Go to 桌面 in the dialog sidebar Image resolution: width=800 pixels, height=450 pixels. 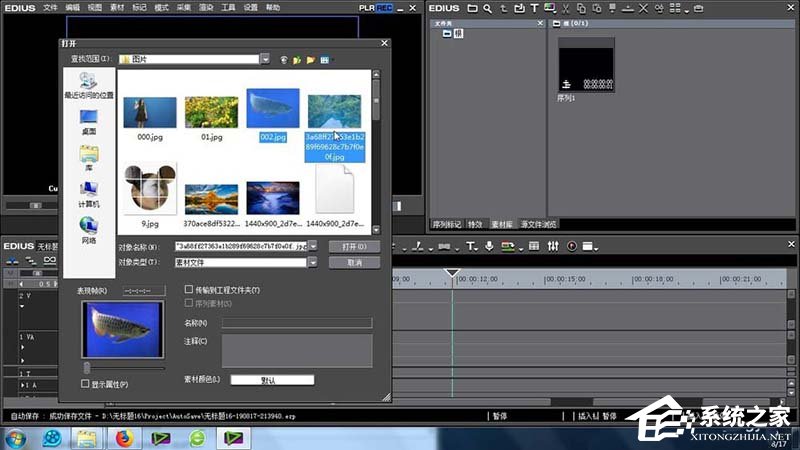click(x=89, y=120)
